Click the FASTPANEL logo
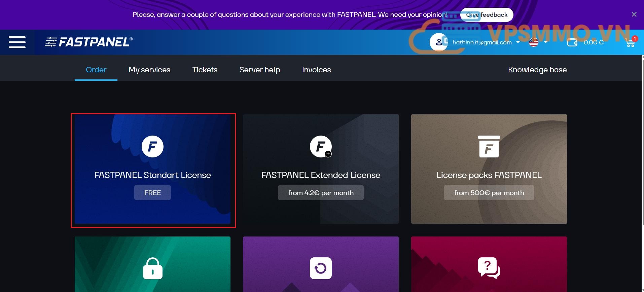Screen dimensions: 644x292 coord(89,42)
